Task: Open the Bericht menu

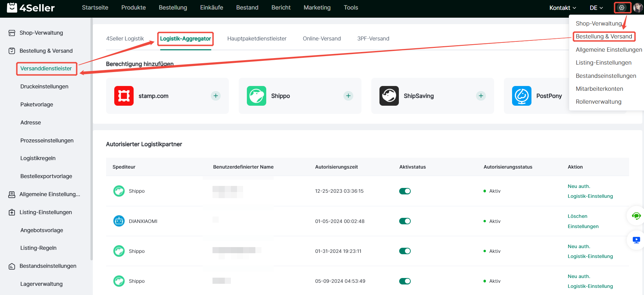Action: coord(281,7)
